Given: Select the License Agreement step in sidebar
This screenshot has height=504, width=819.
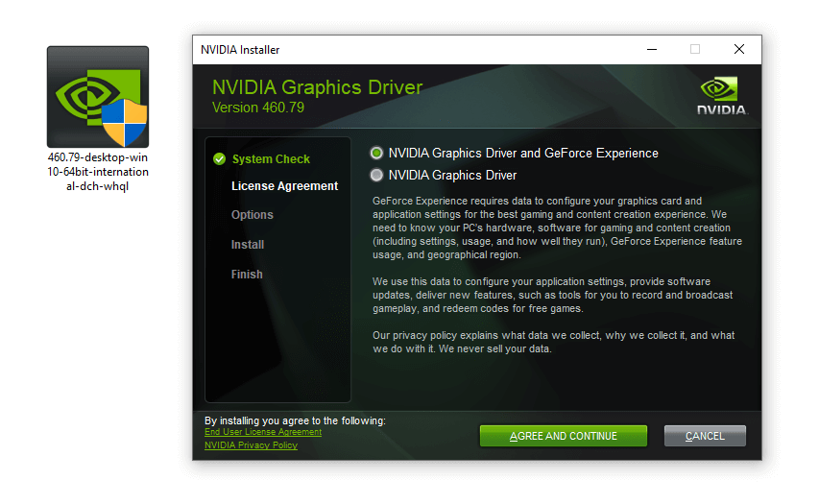Looking at the screenshot, I should [x=284, y=186].
